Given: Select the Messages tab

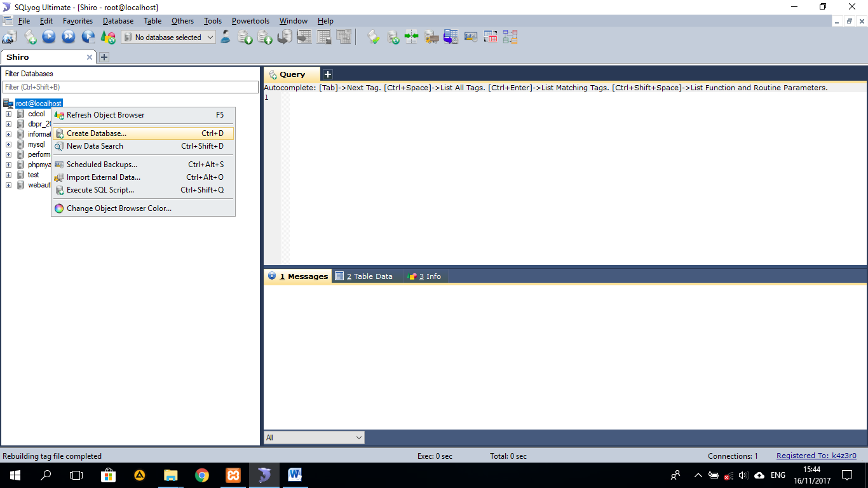Looking at the screenshot, I should [298, 276].
